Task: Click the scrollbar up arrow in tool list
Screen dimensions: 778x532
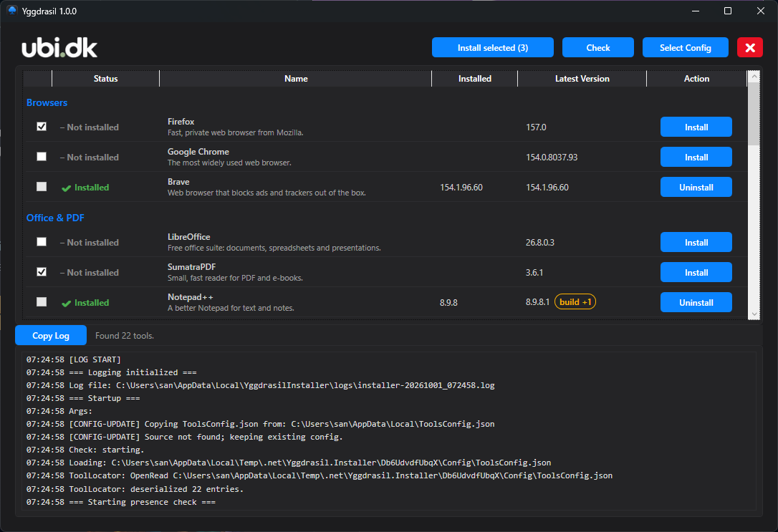Action: coord(754,77)
